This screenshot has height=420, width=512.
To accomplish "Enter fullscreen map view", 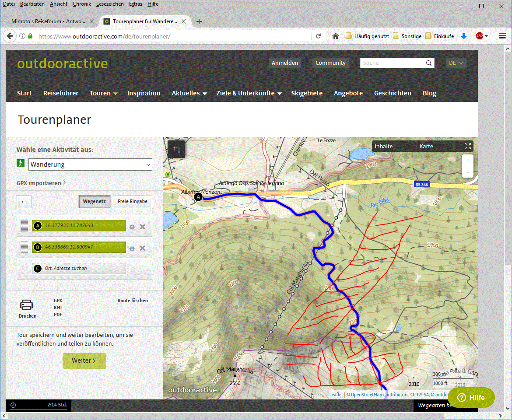I will click(467, 146).
